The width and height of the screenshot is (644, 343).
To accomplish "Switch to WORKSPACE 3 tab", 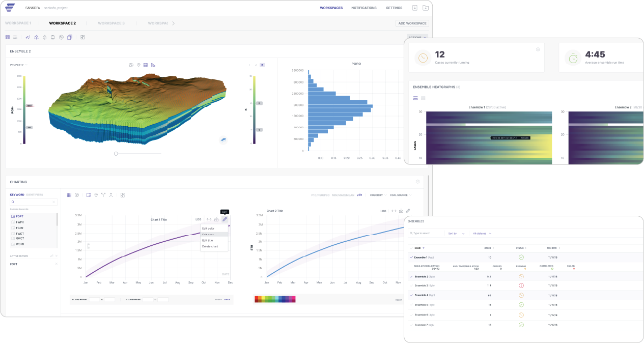I will 111,23.
